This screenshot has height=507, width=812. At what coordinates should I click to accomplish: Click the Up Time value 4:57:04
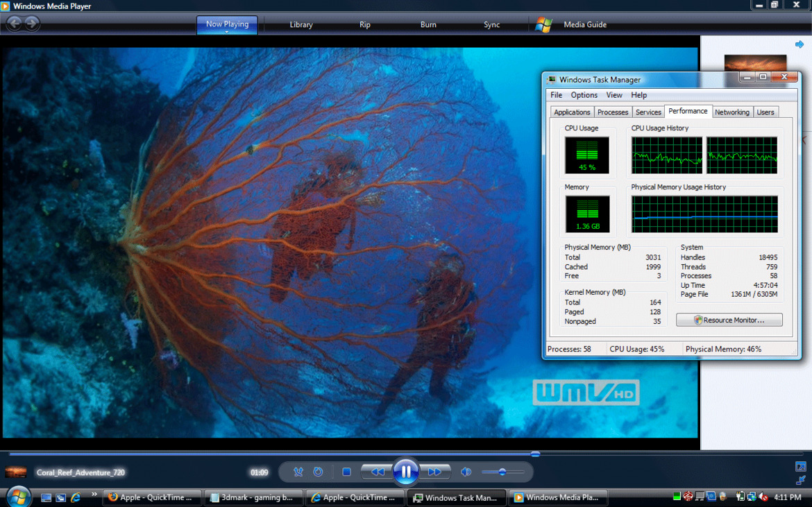tap(766, 285)
